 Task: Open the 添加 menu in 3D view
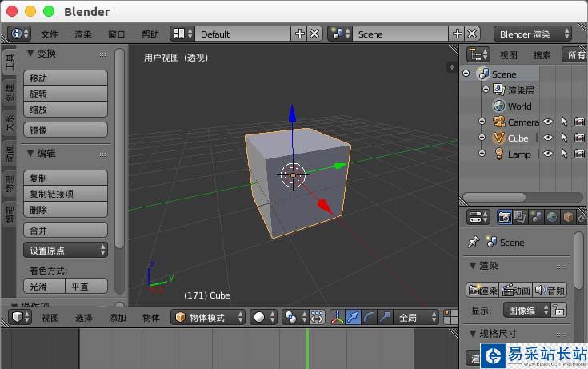(x=118, y=318)
